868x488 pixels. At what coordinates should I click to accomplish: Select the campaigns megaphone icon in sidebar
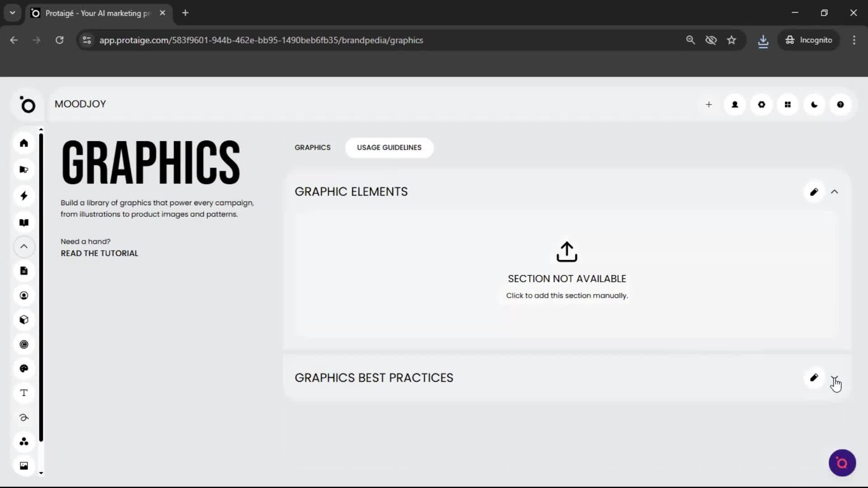click(24, 169)
